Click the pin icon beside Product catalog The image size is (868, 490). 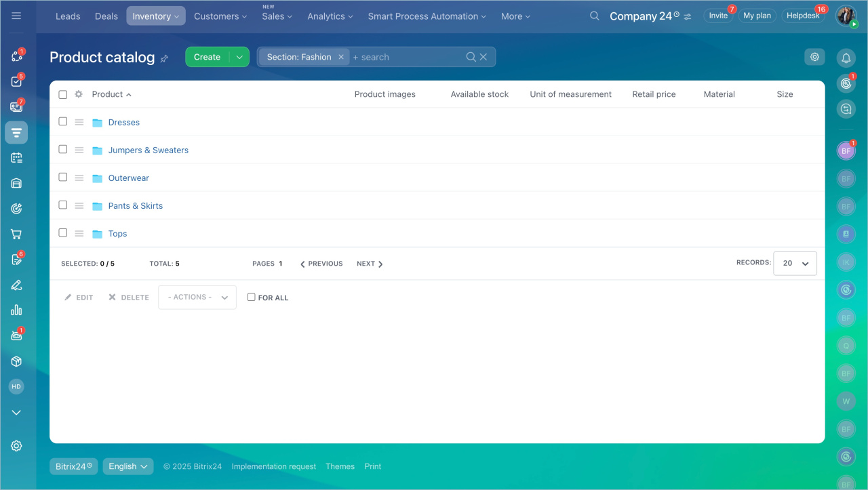[x=164, y=59]
